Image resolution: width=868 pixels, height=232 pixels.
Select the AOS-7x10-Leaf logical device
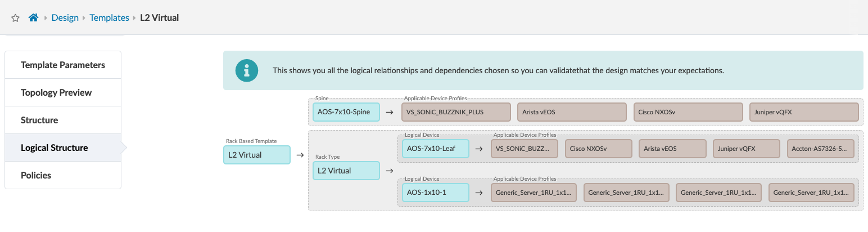435,149
